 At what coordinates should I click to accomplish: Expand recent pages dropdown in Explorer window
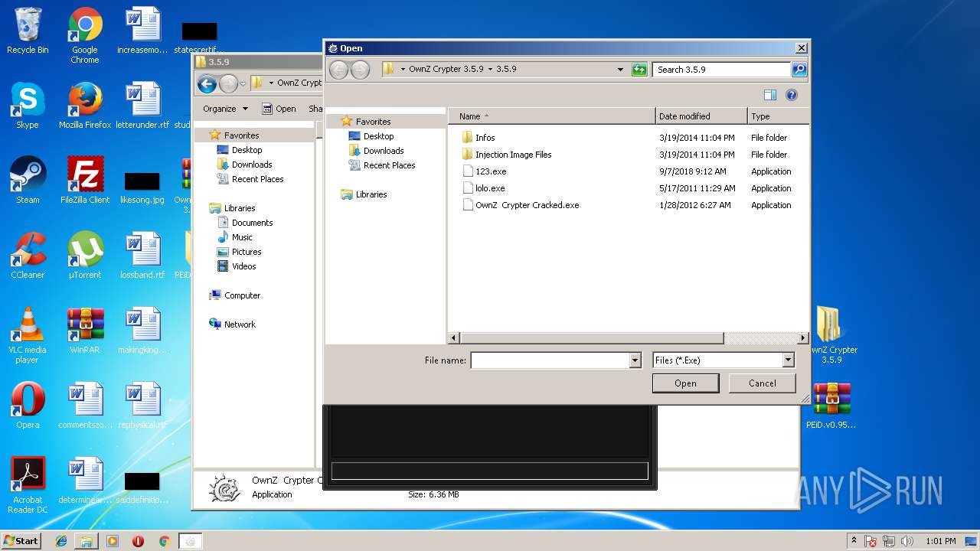(x=243, y=83)
